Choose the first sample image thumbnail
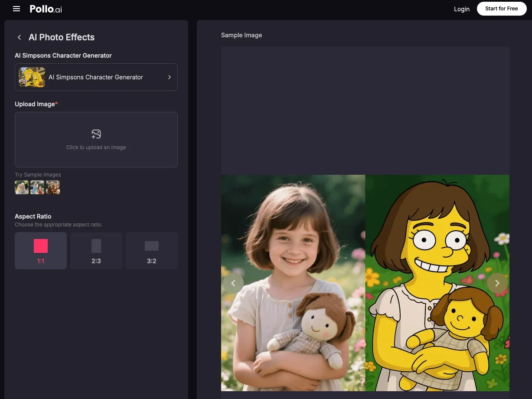 (22, 187)
